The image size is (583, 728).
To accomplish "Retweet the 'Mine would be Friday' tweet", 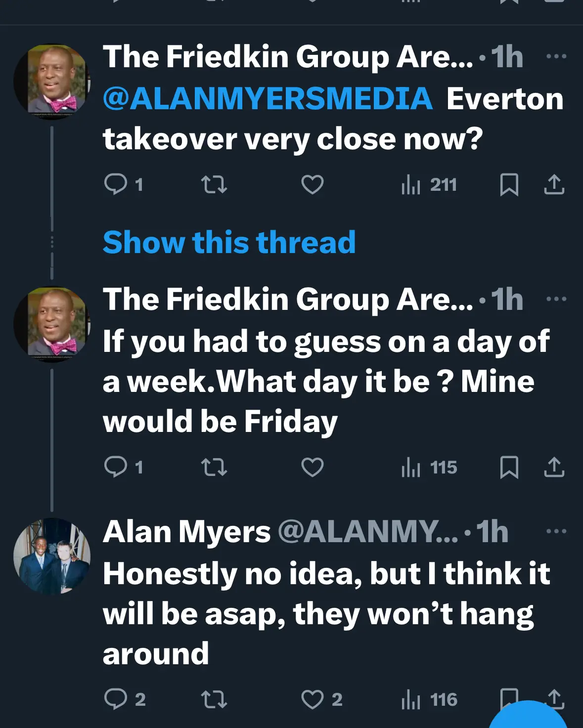I will pyautogui.click(x=214, y=467).
